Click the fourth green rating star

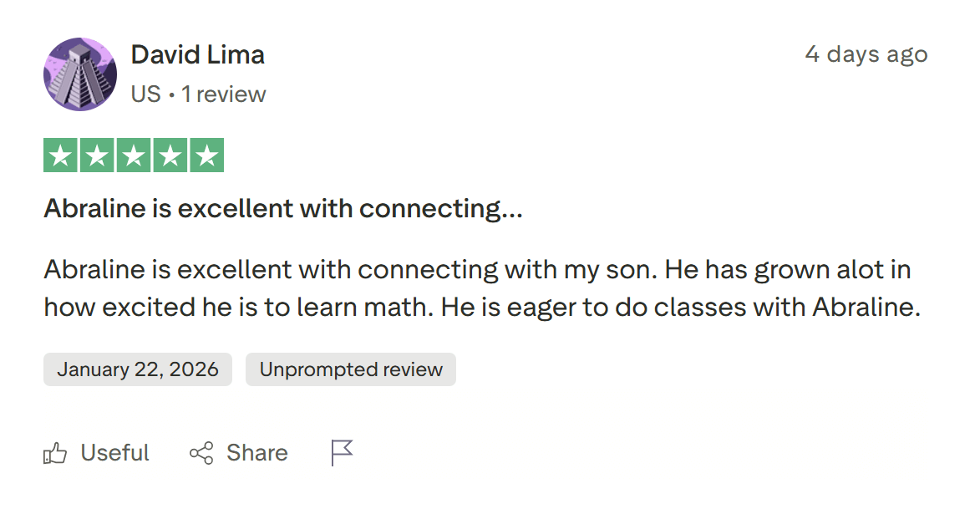pyautogui.click(x=170, y=155)
